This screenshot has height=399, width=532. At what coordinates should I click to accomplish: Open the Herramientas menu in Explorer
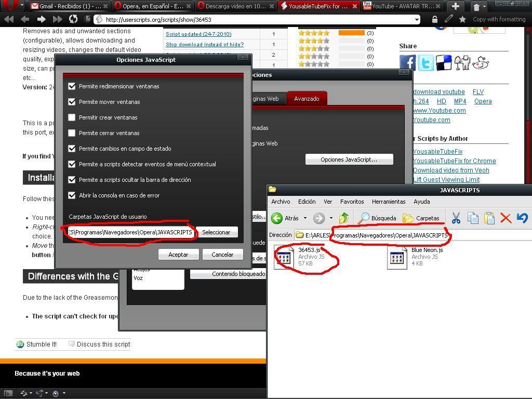[388, 202]
